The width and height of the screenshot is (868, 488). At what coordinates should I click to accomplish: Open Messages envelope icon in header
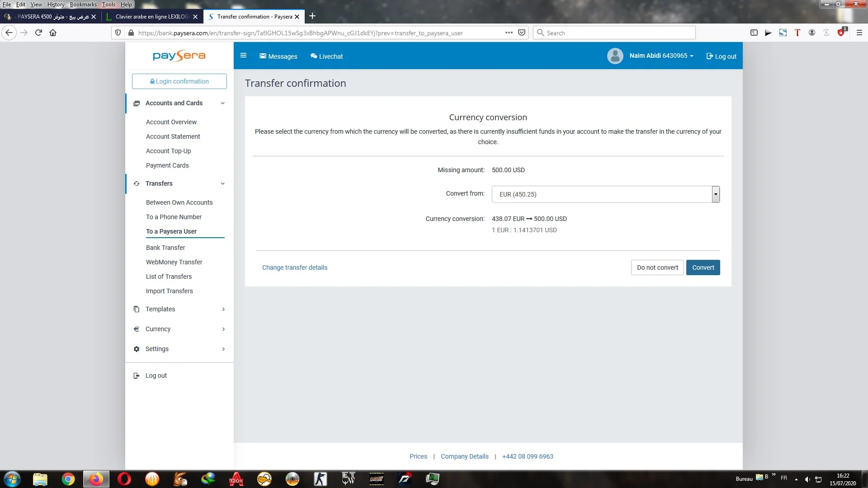[263, 56]
